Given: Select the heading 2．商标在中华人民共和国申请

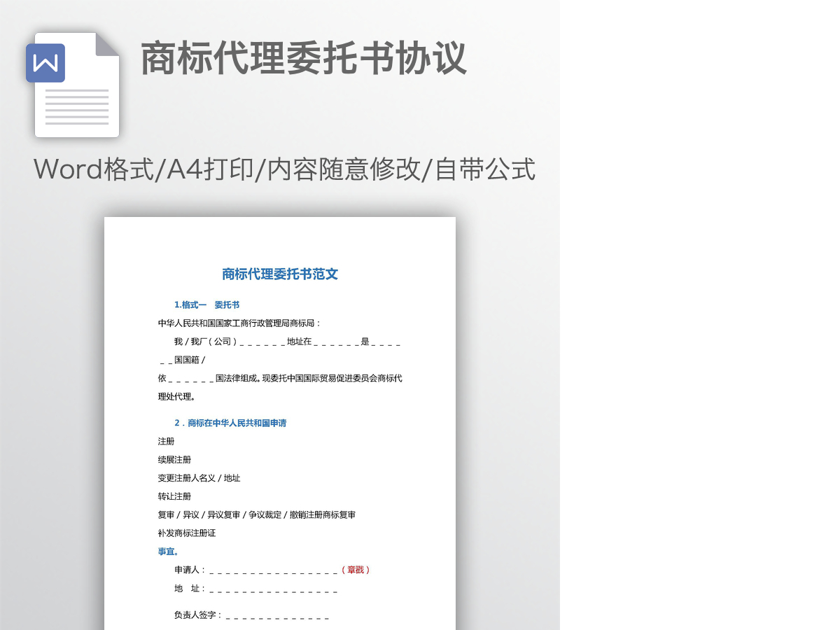Looking at the screenshot, I should coord(230,423).
